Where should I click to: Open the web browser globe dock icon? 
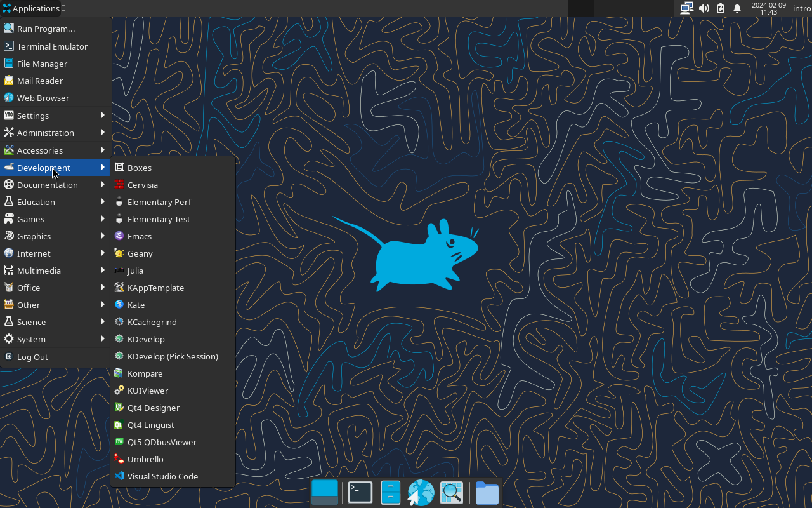click(421, 492)
